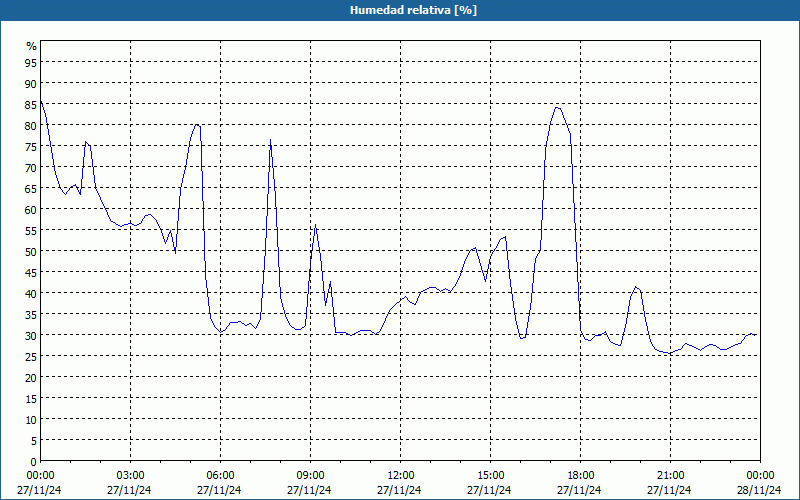Click the 28/11/24 date label
This screenshot has width=800, height=500.
(759, 490)
